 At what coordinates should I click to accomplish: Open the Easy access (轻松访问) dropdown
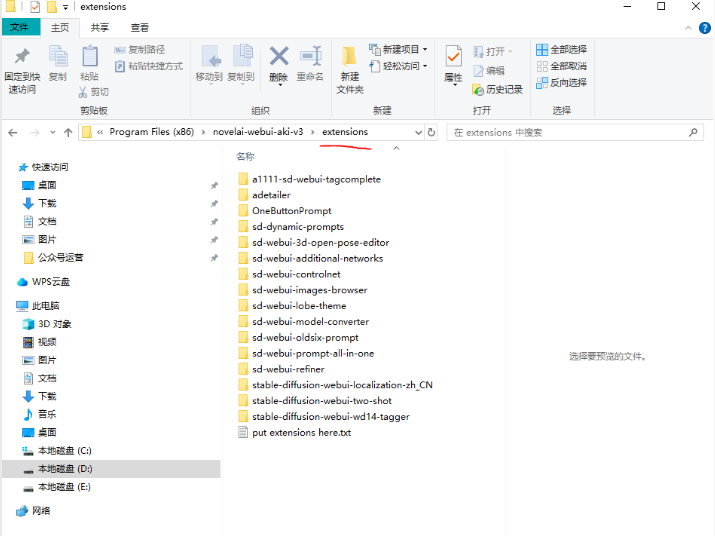coord(399,66)
